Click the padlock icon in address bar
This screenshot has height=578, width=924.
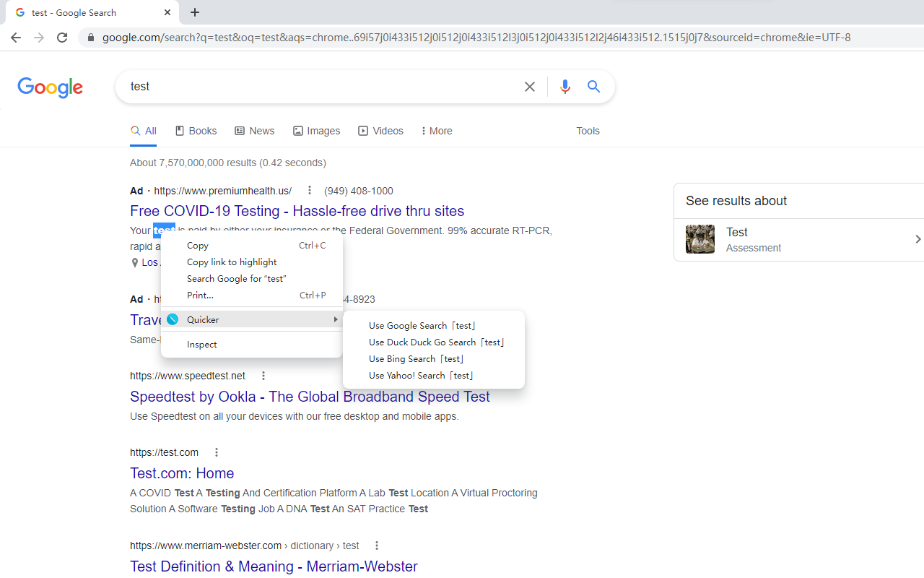pyautogui.click(x=91, y=38)
